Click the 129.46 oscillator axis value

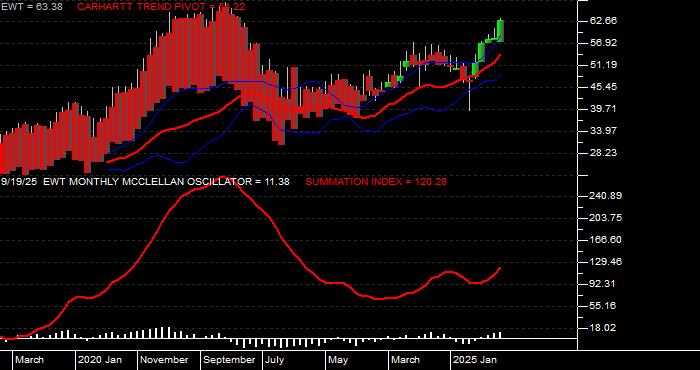[x=605, y=262]
